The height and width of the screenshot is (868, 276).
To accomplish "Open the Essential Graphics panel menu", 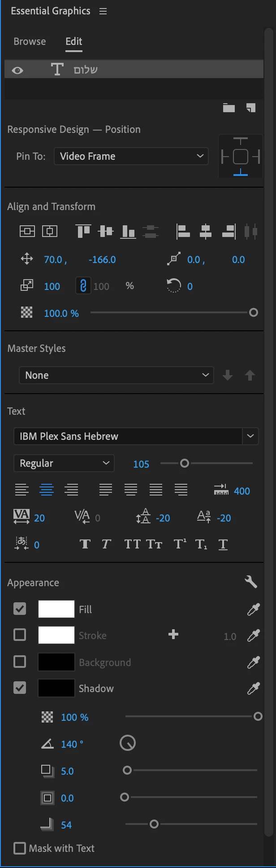I will (x=103, y=11).
